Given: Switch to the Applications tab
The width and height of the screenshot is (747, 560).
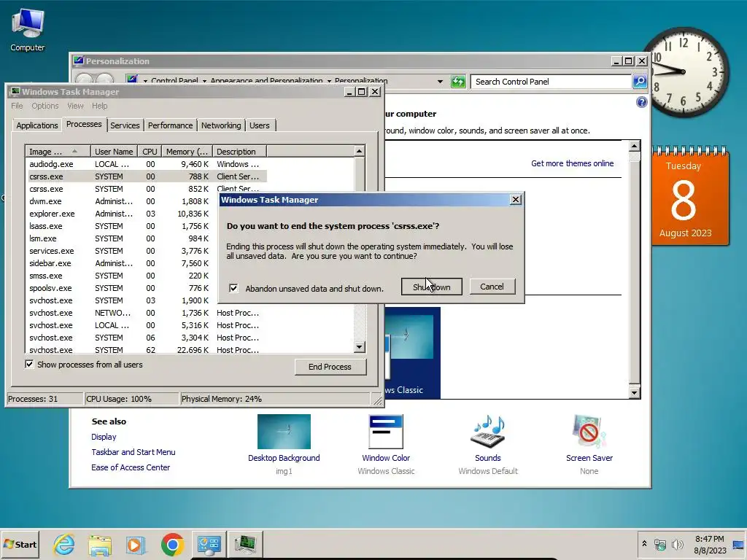Looking at the screenshot, I should [37, 125].
